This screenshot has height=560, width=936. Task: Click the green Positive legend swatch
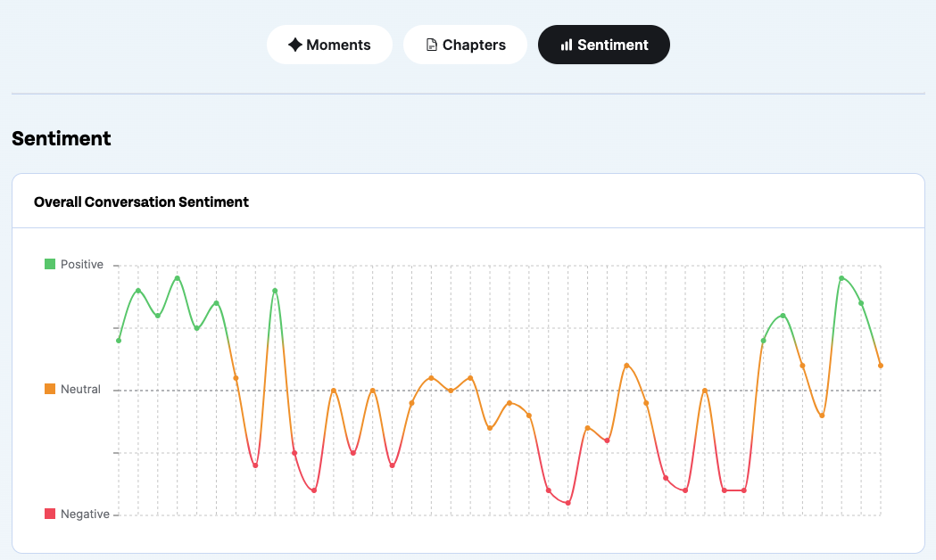point(50,264)
